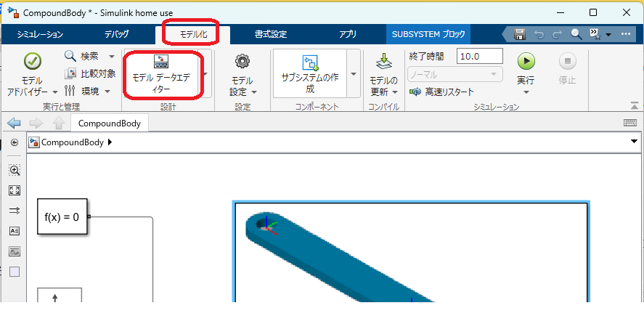Expand CompoundBody breadcrumb arrow
This screenshot has height=332, width=644.
pyautogui.click(x=110, y=142)
